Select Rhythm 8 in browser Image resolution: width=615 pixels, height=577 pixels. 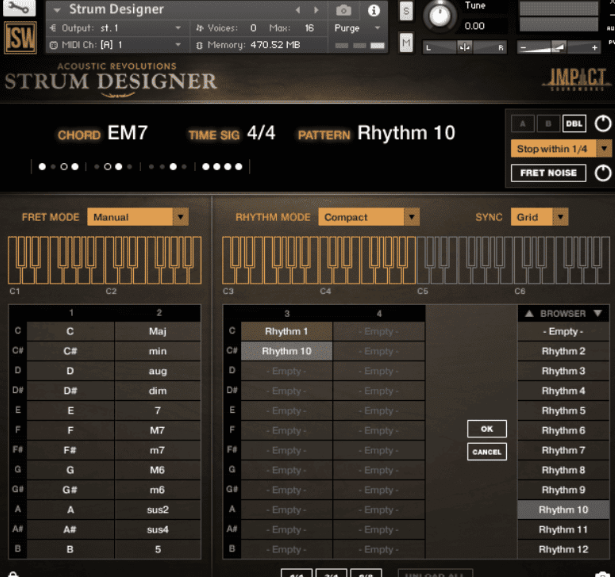pos(563,470)
